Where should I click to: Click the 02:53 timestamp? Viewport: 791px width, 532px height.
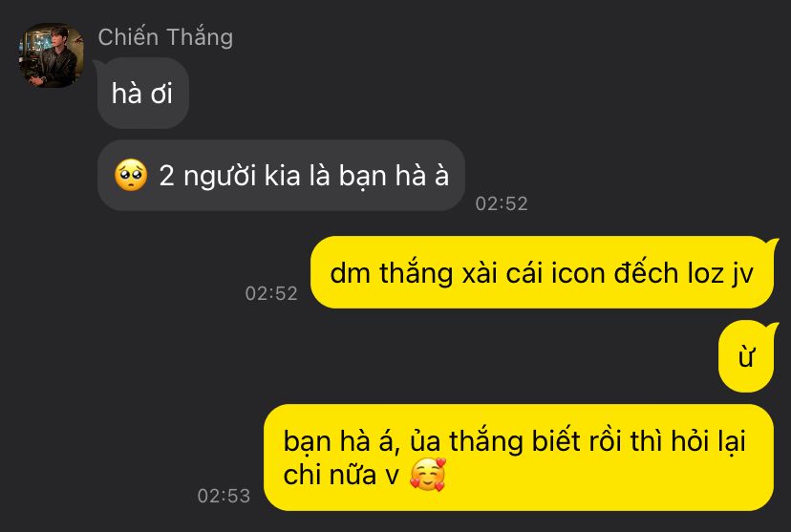[x=224, y=496]
